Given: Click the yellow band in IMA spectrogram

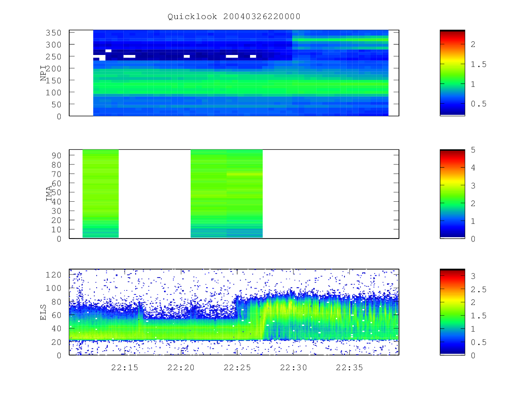Looking at the screenshot, I should coord(245,174).
